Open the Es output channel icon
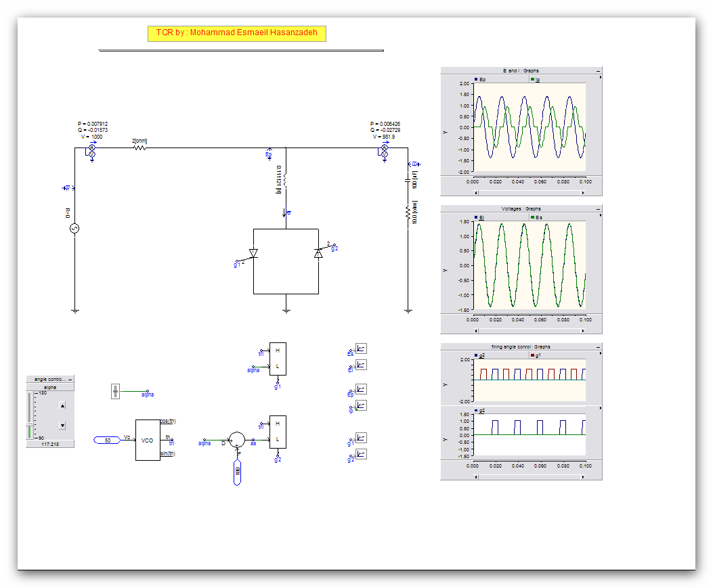This screenshot has height=588, width=713. click(361, 348)
